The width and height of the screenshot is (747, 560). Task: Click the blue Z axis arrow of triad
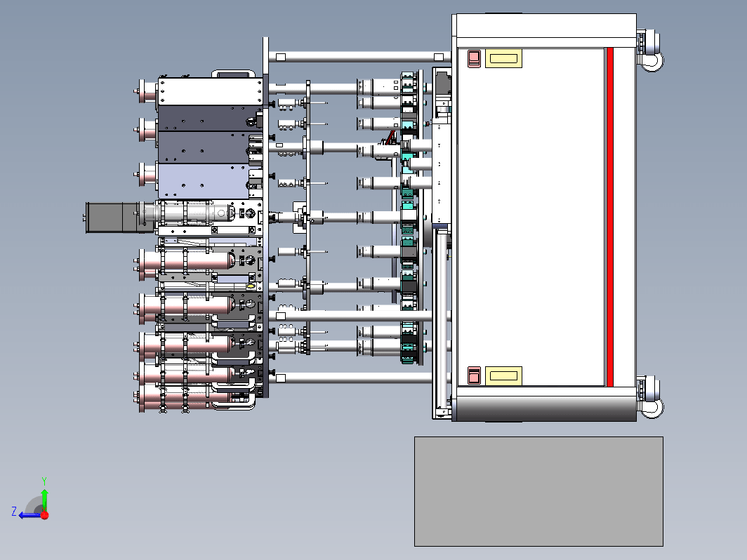(x=29, y=515)
